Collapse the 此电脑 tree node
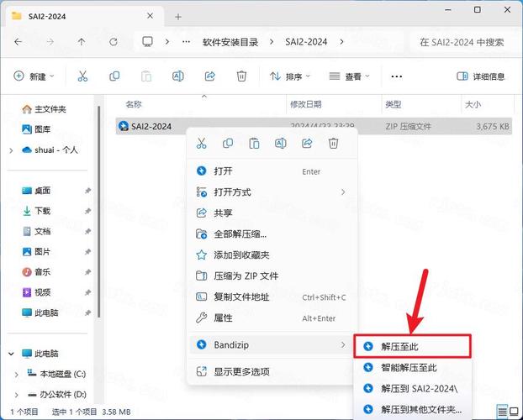Screen dimensions: 523x420 click(11, 354)
